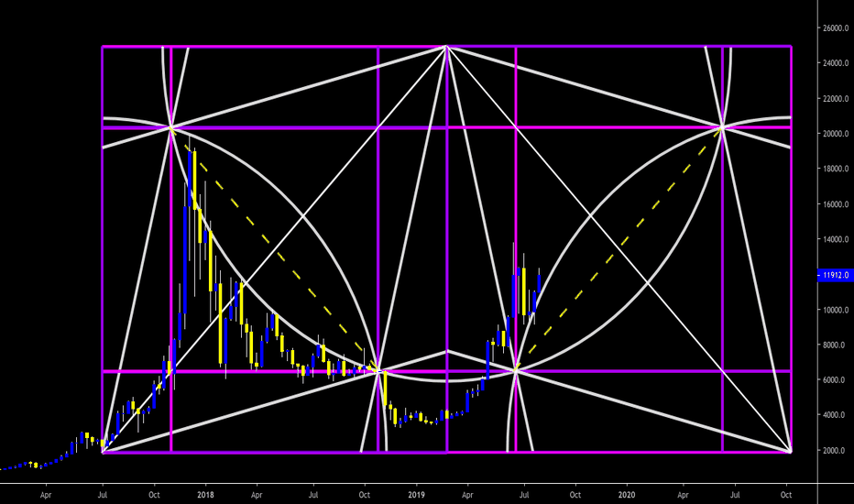Click the 24000.0 price axis label
This screenshot has width=854, height=504.
(x=836, y=63)
